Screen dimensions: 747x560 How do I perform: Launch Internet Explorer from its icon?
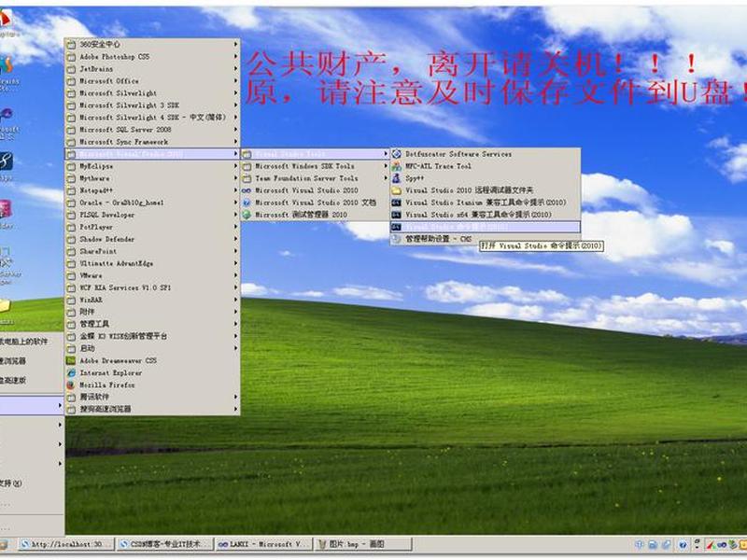point(71,372)
